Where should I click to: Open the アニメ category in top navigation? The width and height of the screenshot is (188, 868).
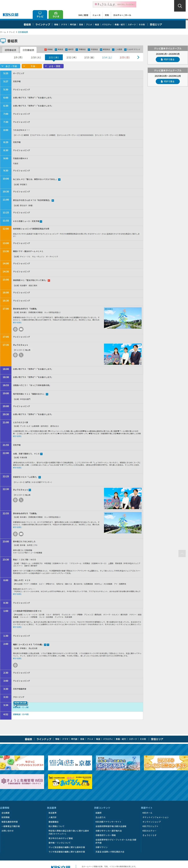coord(89,25)
